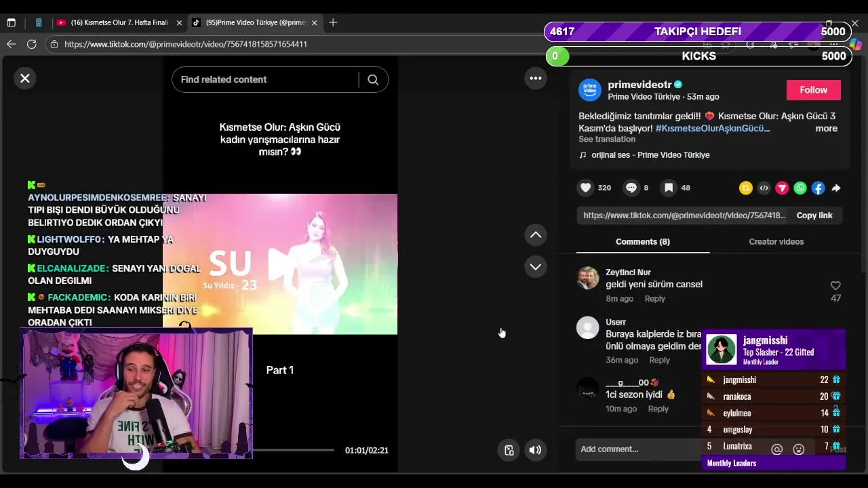Follow the primevideotr account
This screenshot has height=488, width=868.
(813, 90)
